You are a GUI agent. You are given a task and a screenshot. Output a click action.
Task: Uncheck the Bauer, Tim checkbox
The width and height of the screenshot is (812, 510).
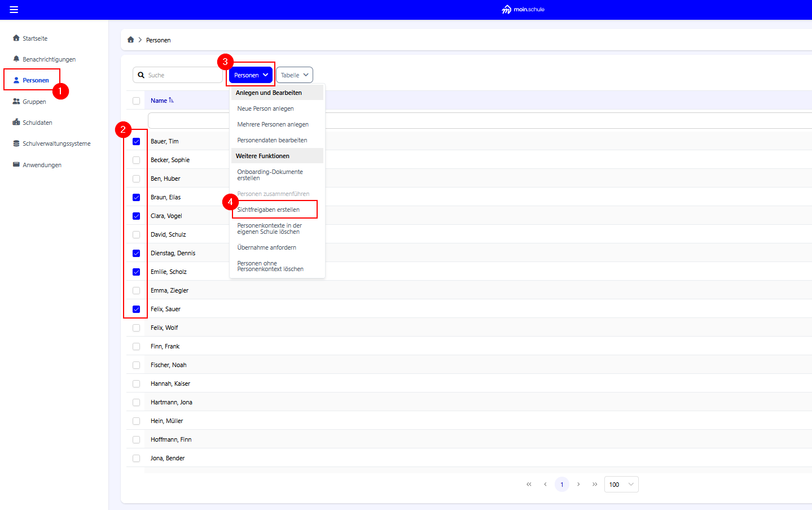click(x=136, y=142)
